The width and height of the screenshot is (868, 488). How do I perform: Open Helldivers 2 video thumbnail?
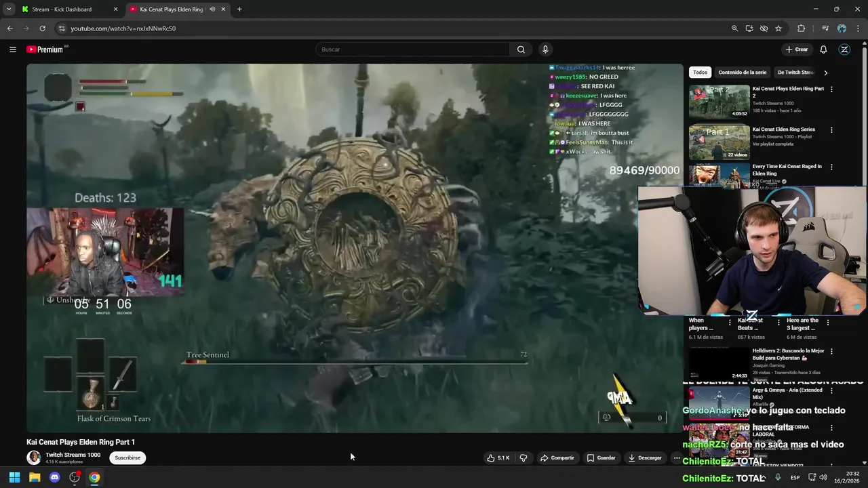tap(719, 364)
